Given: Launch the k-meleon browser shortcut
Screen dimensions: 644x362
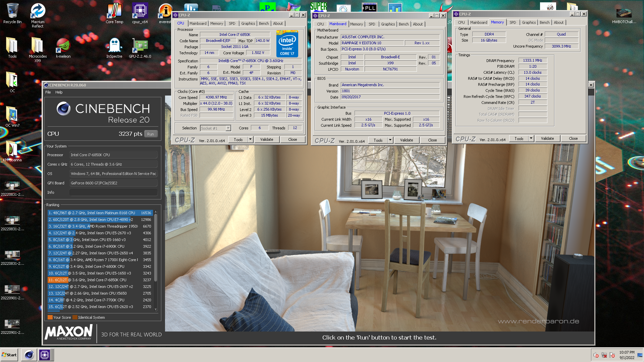Looking at the screenshot, I should (x=63, y=48).
